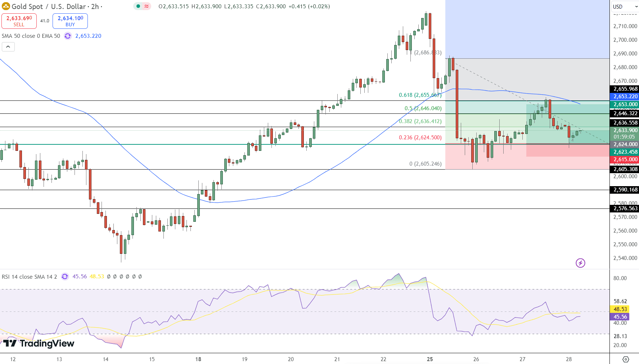Click the RSI value 45.56 in legend

pyautogui.click(x=80, y=277)
